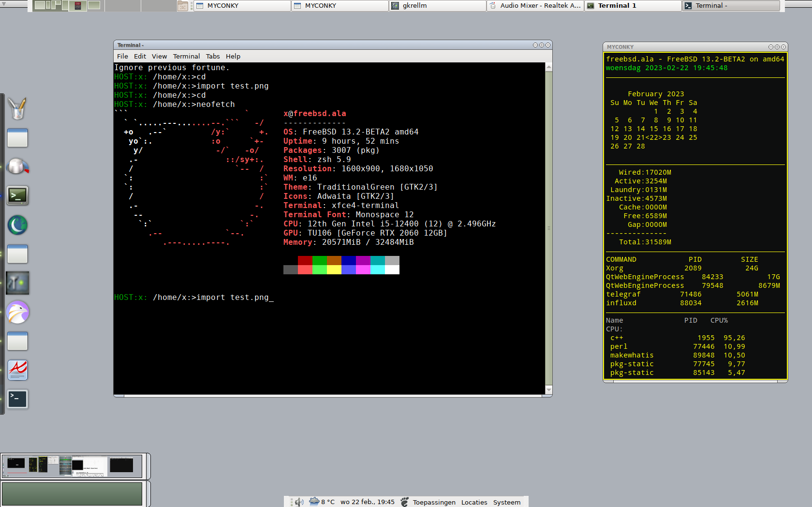This screenshot has width=812, height=507.
Task: Click the dark blue color block in neofetch
Action: pyautogui.click(x=349, y=260)
